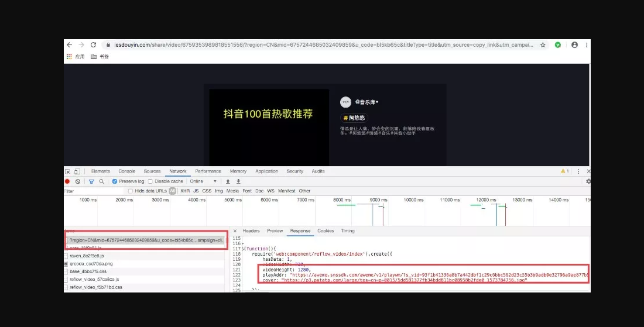This screenshot has height=327, width=644.
Task: Click the site lock icon in address bar
Action: [108, 44]
